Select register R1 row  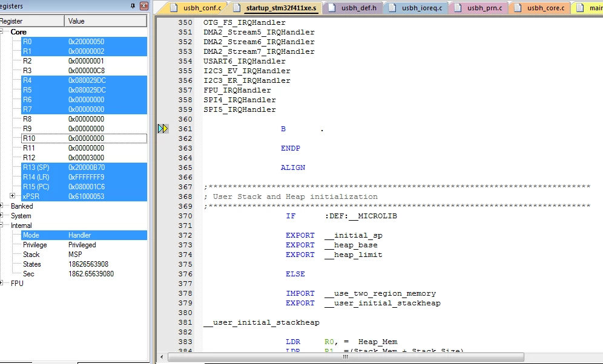84,51
